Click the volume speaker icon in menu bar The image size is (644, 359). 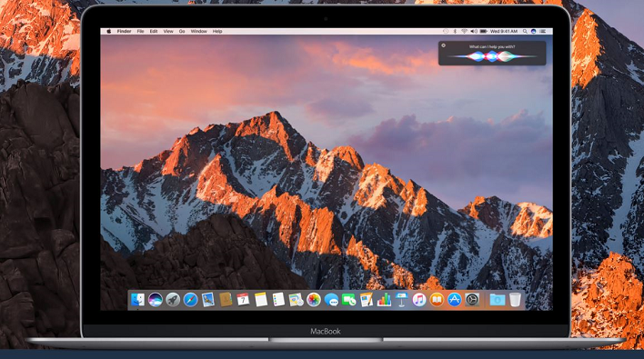pyautogui.click(x=474, y=31)
